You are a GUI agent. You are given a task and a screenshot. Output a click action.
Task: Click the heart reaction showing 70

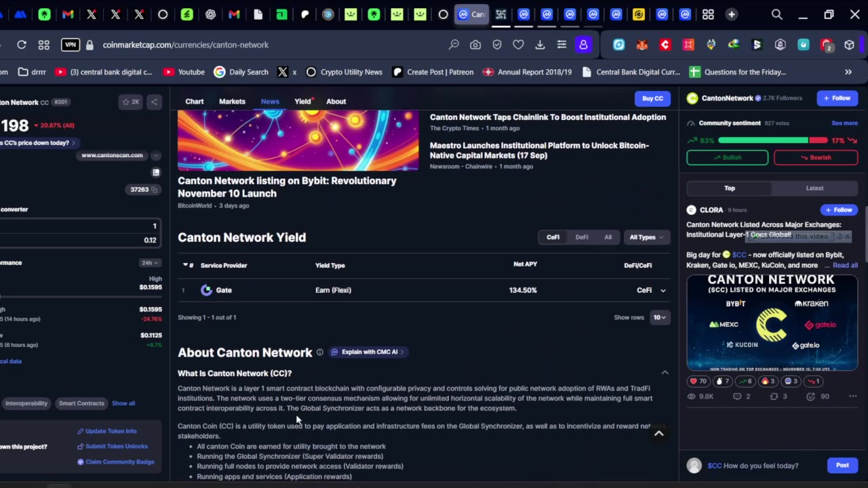tap(698, 381)
